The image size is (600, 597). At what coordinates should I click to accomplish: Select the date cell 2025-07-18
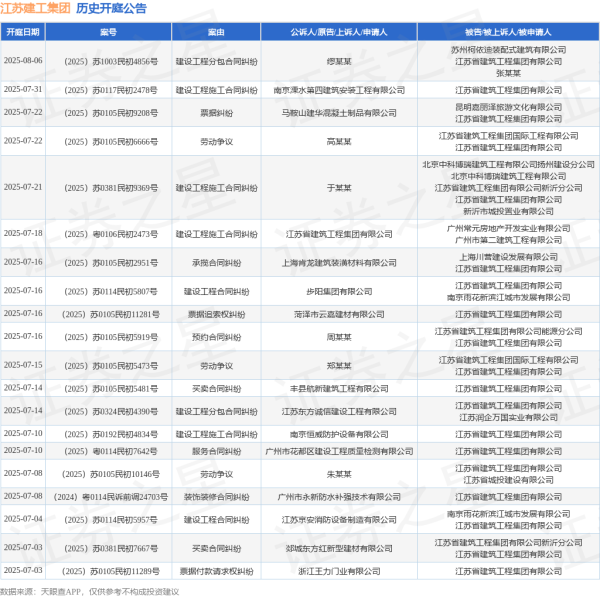pos(23,233)
